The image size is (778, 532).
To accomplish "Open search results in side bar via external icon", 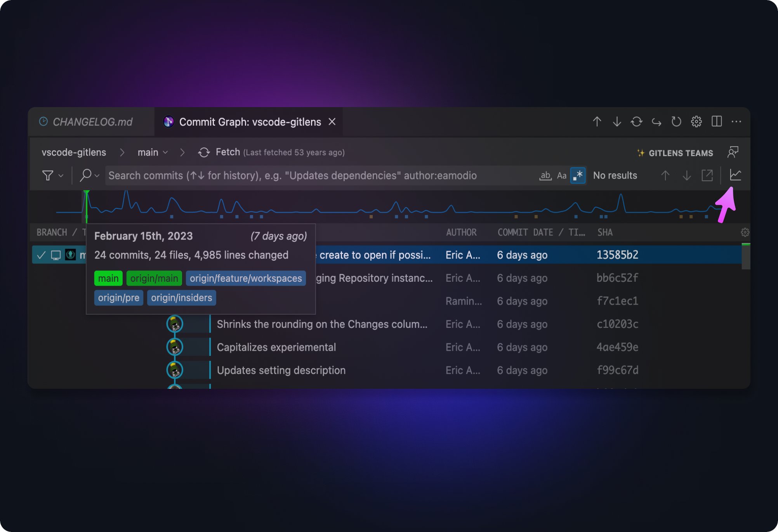I will click(707, 175).
